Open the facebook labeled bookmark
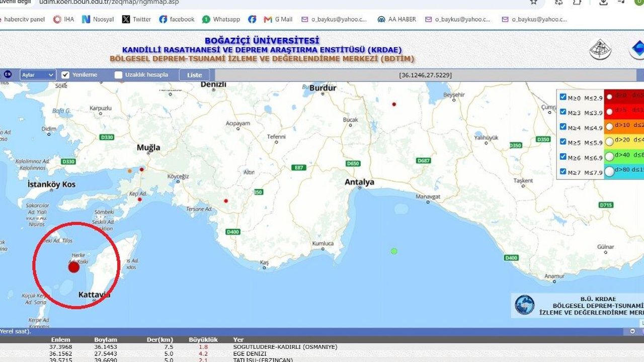 coord(177,20)
